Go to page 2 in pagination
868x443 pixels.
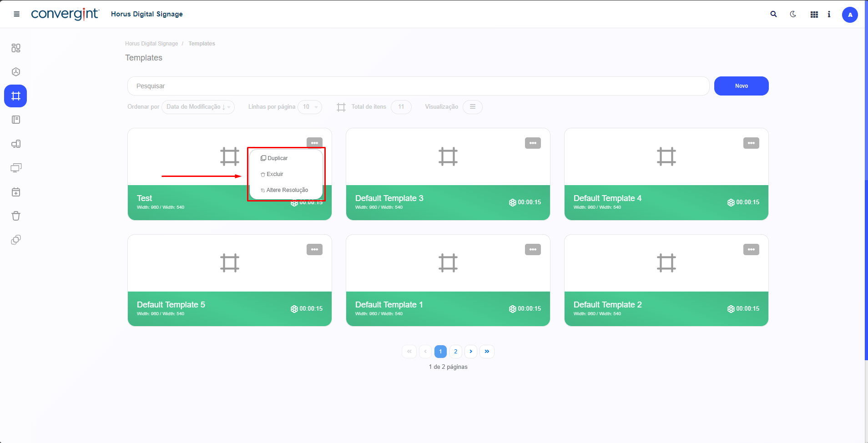455,352
